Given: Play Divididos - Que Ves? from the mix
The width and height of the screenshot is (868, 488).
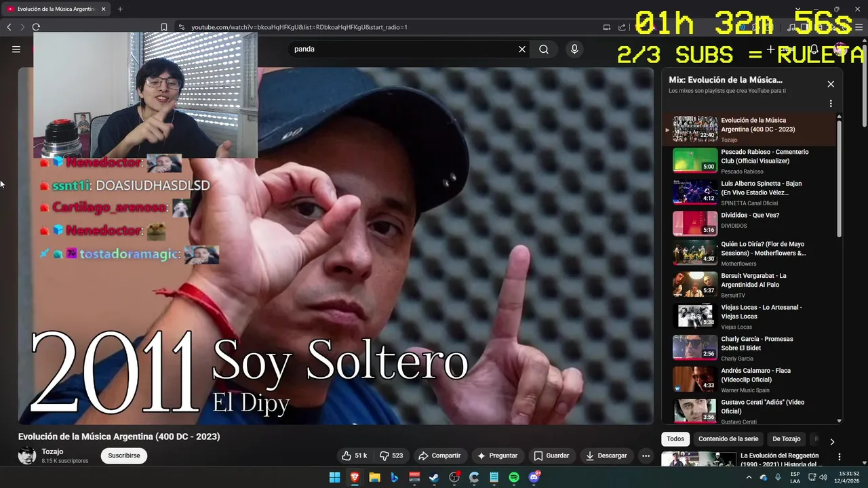Looking at the screenshot, I should [x=749, y=224].
